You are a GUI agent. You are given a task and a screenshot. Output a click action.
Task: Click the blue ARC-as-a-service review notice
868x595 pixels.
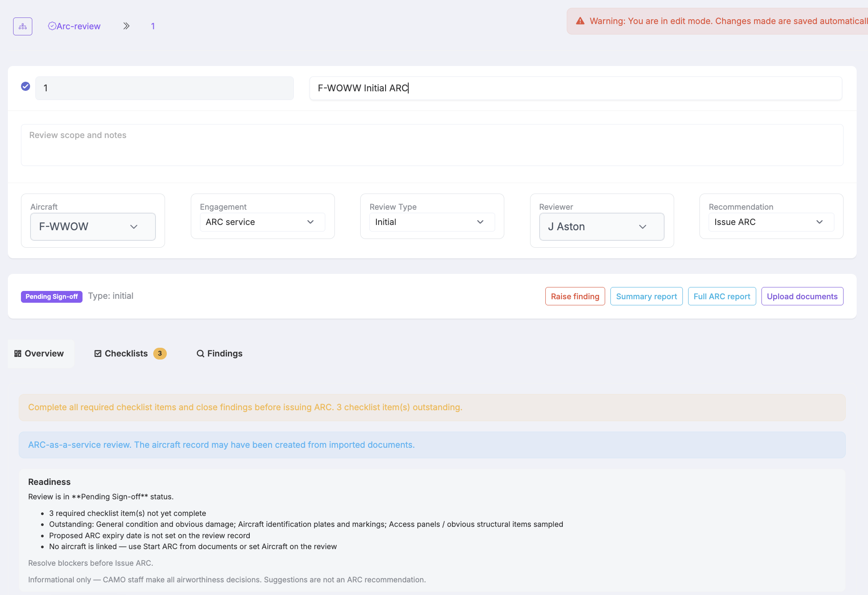pos(432,445)
